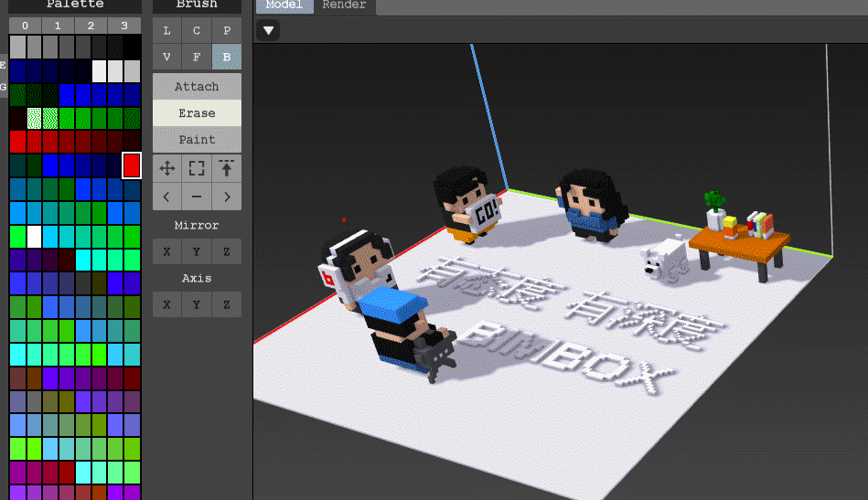This screenshot has width=868, height=500.
Task: Click the long-haired character in blue
Action: pyautogui.click(x=591, y=206)
